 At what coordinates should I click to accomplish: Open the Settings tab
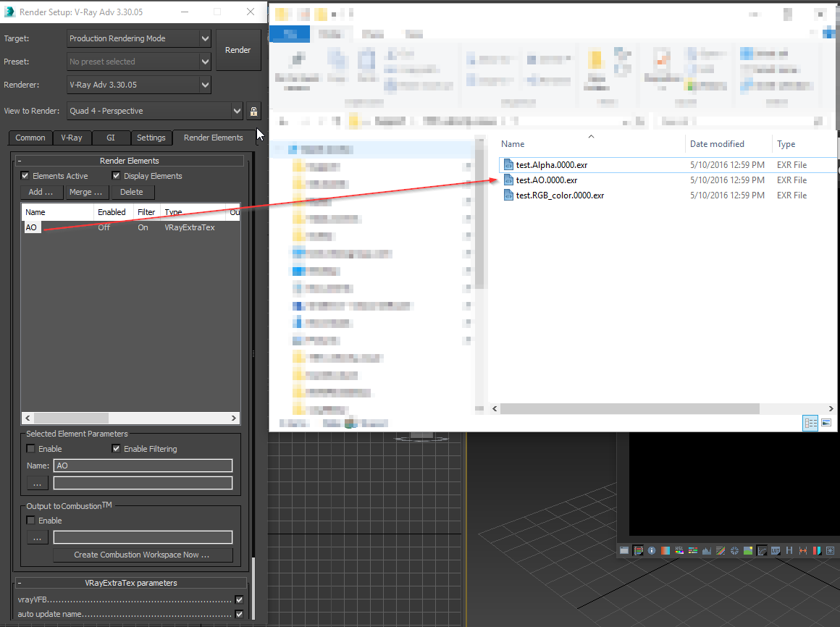point(151,138)
